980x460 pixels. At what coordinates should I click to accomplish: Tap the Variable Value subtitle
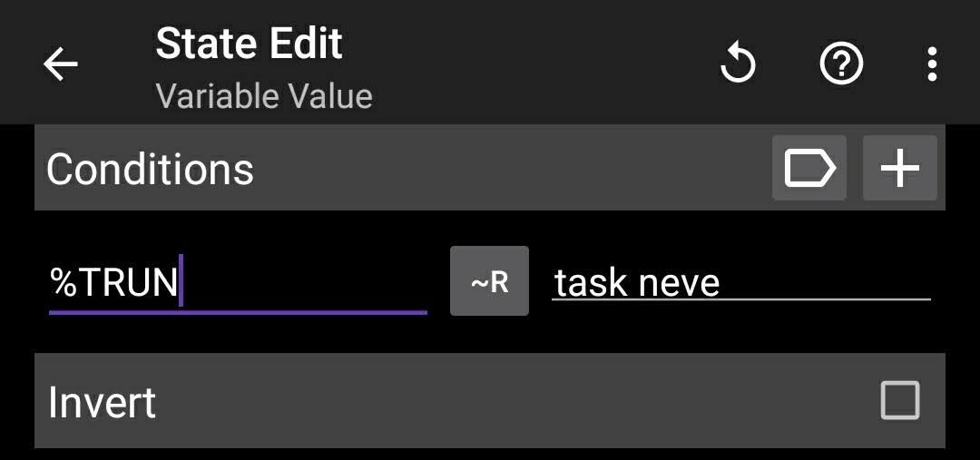pyautogui.click(x=264, y=97)
